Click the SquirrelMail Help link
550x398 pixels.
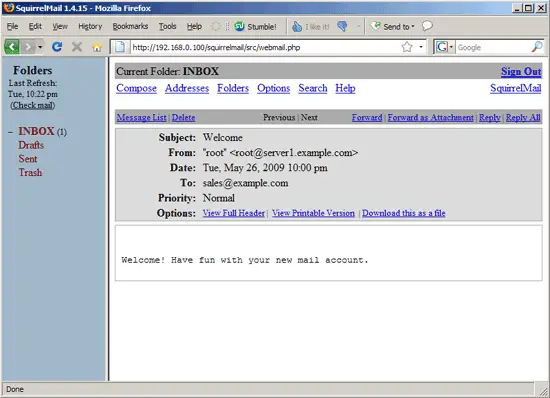[345, 88]
